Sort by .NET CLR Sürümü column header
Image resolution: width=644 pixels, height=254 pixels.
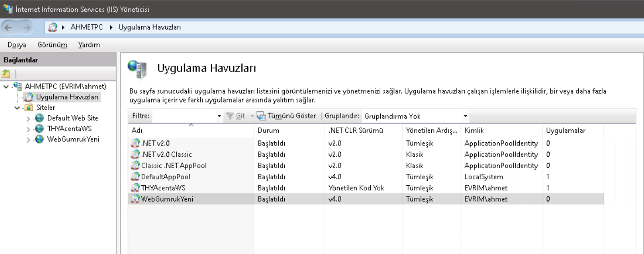tap(363, 131)
